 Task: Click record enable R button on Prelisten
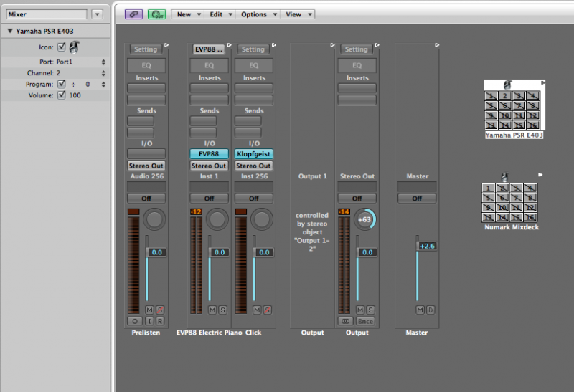160,321
